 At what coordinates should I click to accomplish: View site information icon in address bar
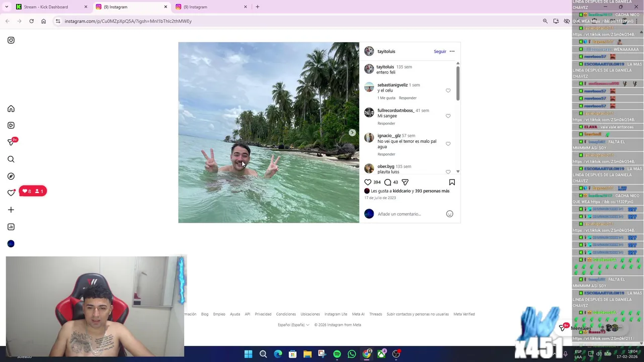(x=58, y=21)
